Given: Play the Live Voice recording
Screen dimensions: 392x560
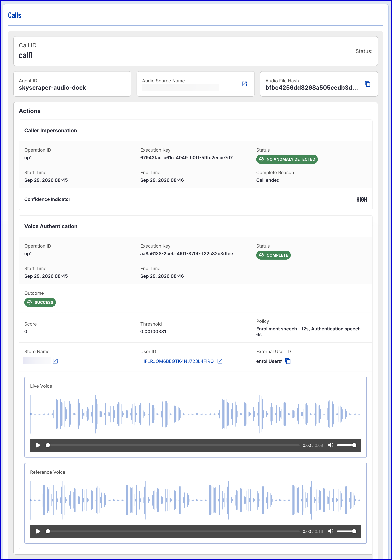Looking at the screenshot, I should [38, 445].
